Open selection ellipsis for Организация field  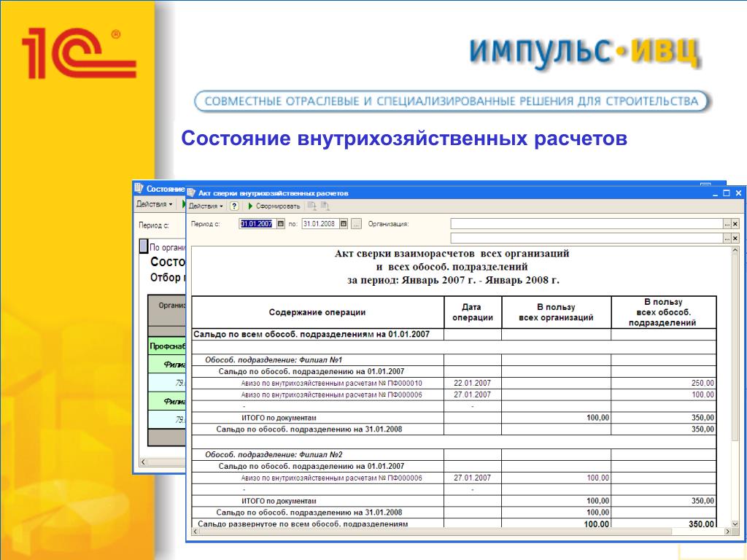click(x=727, y=225)
